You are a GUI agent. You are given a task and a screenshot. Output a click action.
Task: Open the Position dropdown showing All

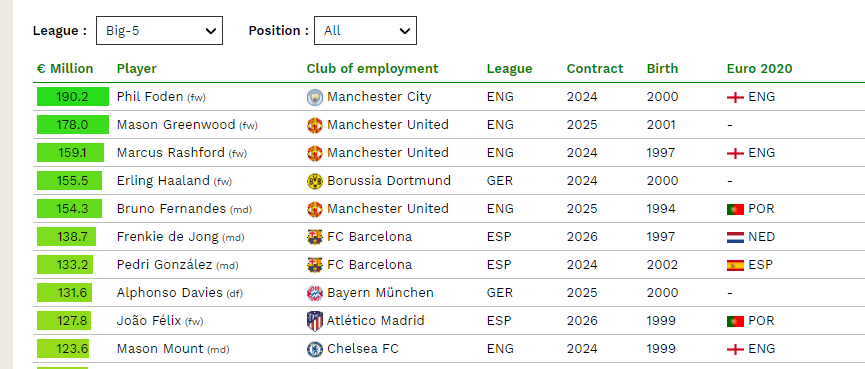point(365,30)
